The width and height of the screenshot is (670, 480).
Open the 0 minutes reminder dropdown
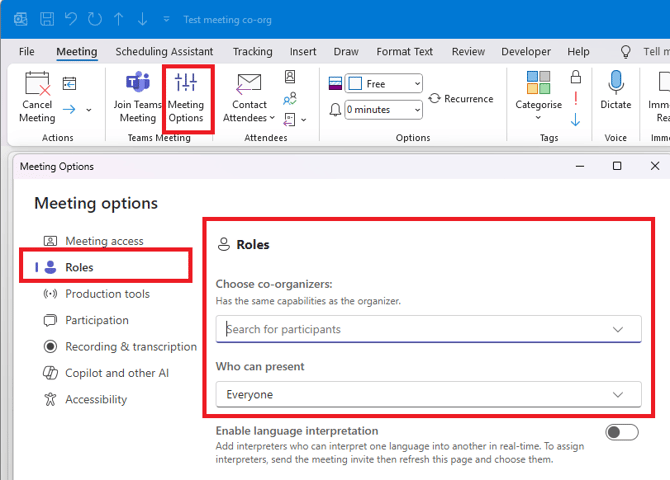[x=384, y=110]
